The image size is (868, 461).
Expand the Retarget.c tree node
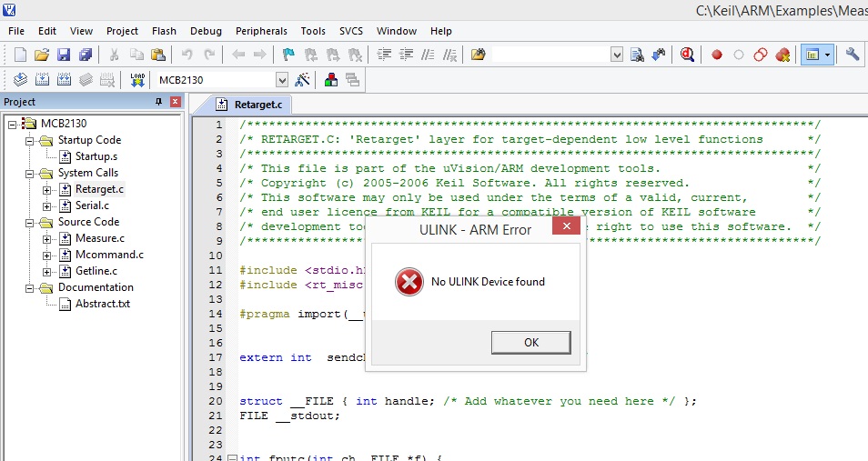[46, 190]
